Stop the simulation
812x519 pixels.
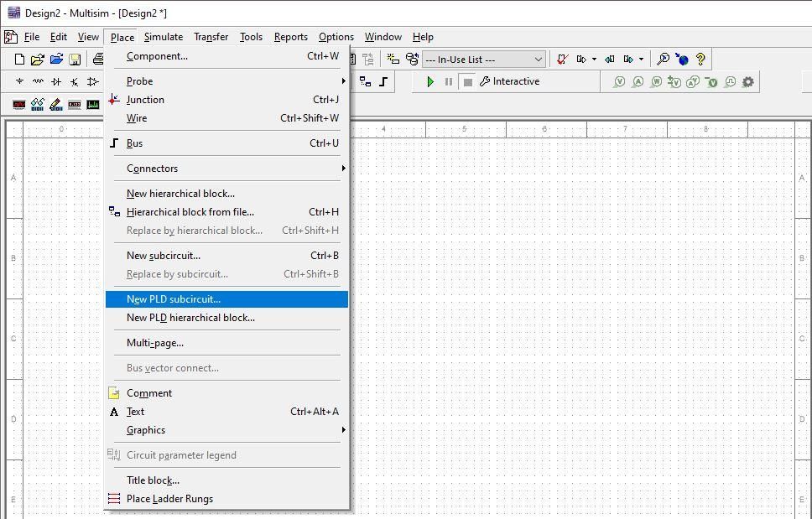coord(467,81)
